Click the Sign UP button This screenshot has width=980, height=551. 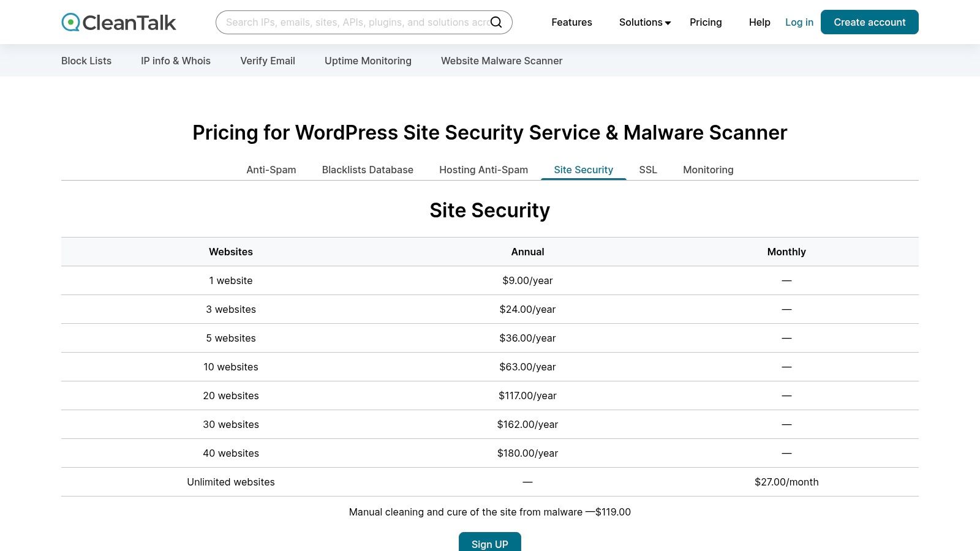[490, 542]
